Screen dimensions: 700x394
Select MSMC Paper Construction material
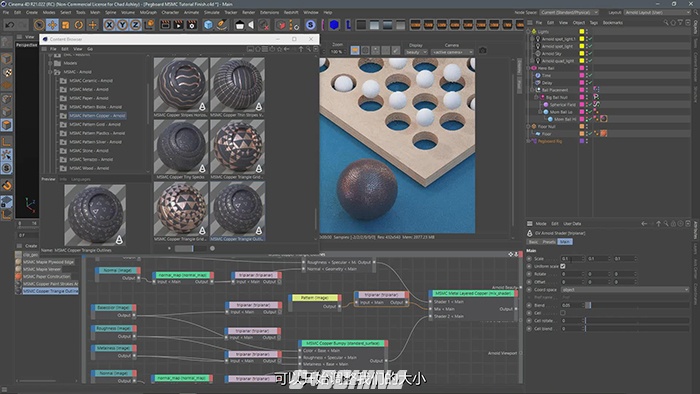pos(46,276)
